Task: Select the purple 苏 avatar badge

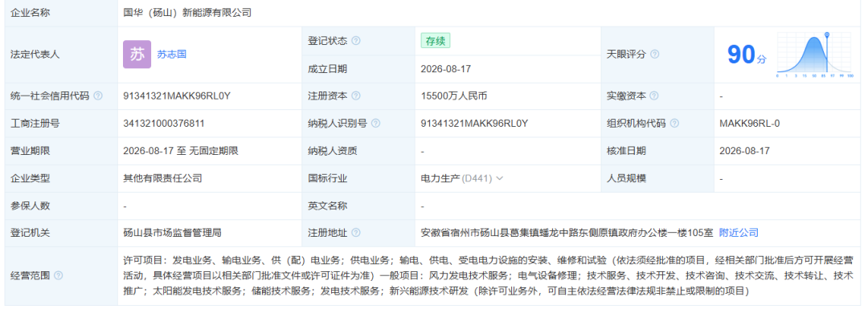Action: tap(137, 54)
